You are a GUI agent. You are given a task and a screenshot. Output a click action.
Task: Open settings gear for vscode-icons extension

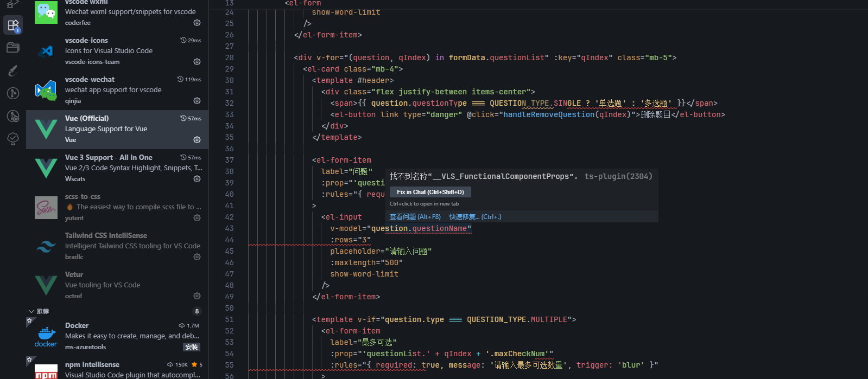click(197, 62)
